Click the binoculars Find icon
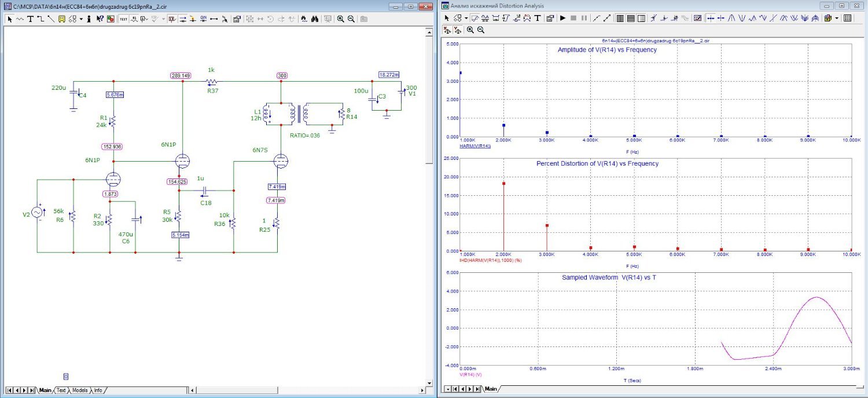Viewport: 868px width, 398px height. point(315,19)
